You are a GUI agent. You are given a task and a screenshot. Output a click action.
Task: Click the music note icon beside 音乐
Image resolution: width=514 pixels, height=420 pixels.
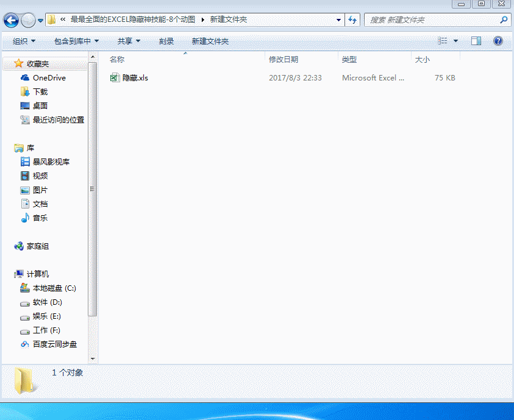(25, 218)
